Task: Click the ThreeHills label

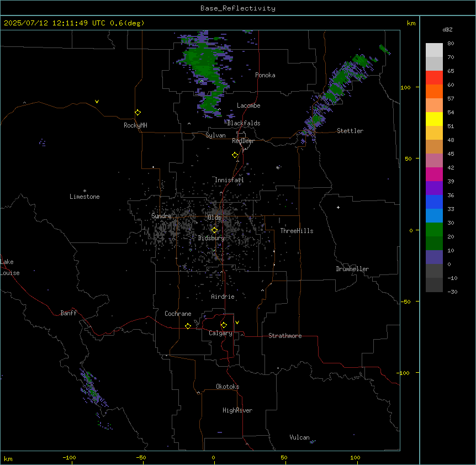Action: (297, 231)
